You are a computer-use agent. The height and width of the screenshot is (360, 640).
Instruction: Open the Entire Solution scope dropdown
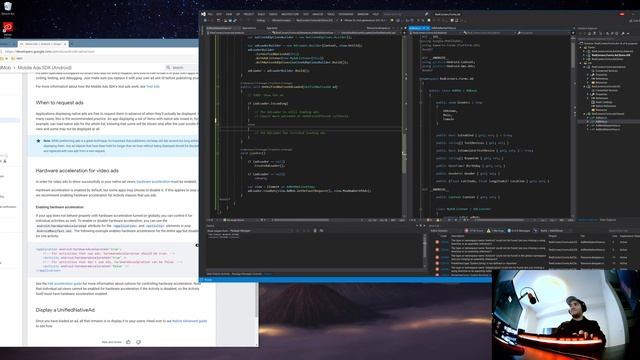446,231
